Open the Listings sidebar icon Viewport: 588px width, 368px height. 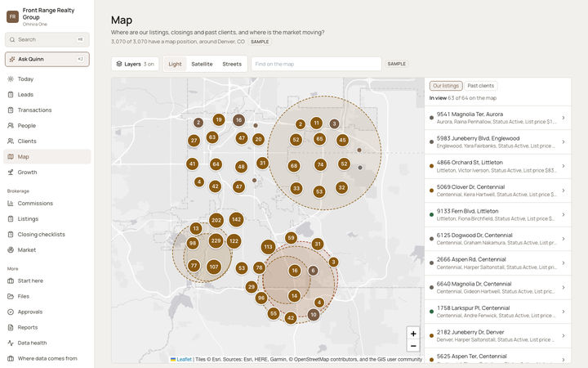point(11,219)
